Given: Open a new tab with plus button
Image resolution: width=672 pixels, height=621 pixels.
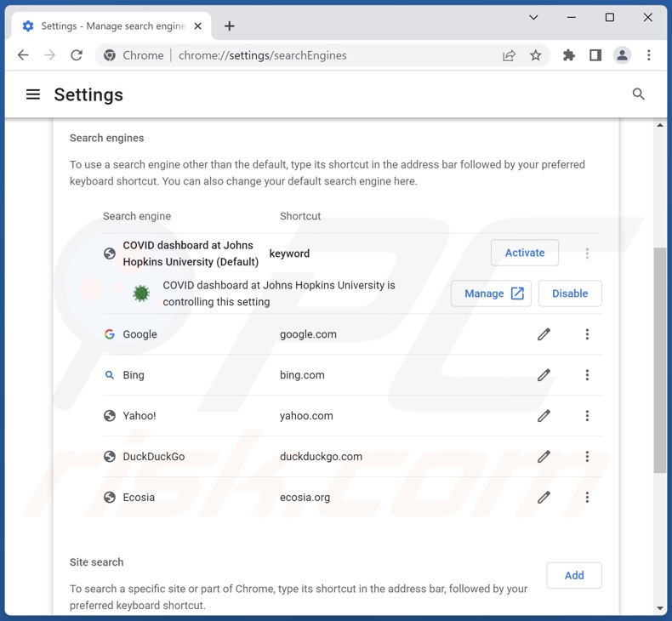Looking at the screenshot, I should 230,26.
